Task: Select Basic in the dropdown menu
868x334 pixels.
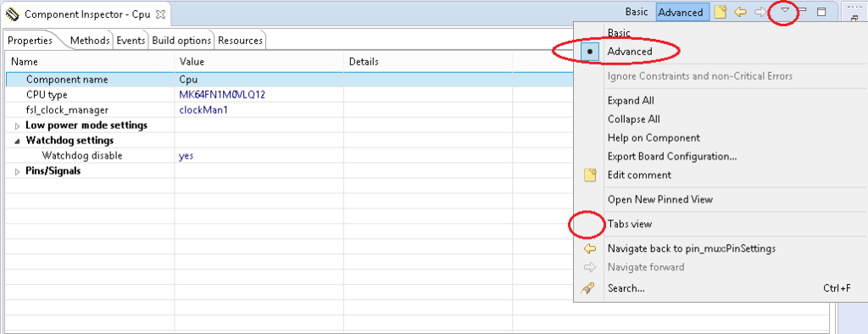Action: pyautogui.click(x=619, y=33)
